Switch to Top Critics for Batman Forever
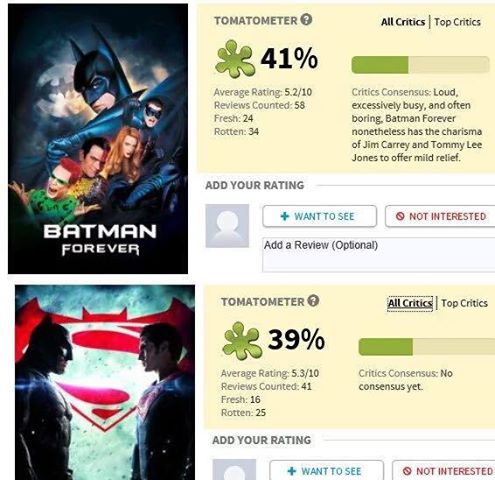The height and width of the screenshot is (480, 495). (x=457, y=22)
